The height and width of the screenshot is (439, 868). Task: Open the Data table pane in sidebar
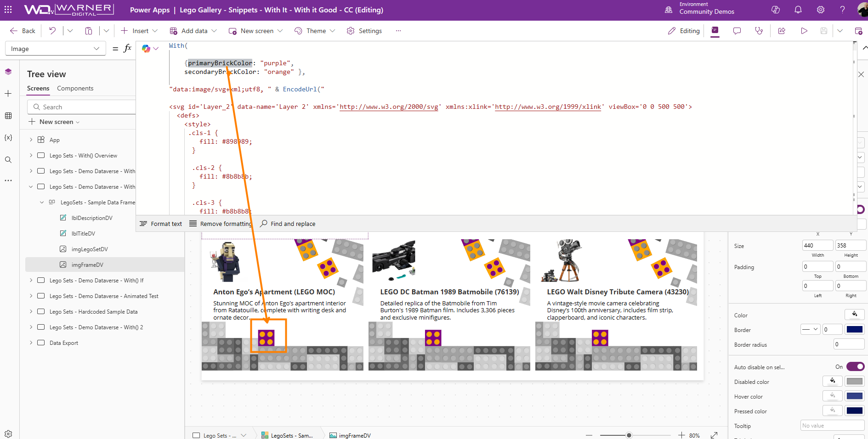pyautogui.click(x=8, y=116)
